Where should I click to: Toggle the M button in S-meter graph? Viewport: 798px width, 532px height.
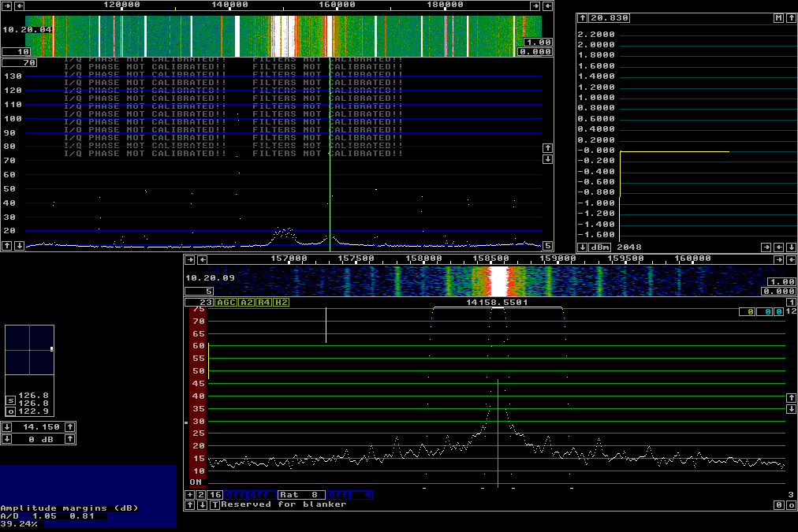pos(778,18)
